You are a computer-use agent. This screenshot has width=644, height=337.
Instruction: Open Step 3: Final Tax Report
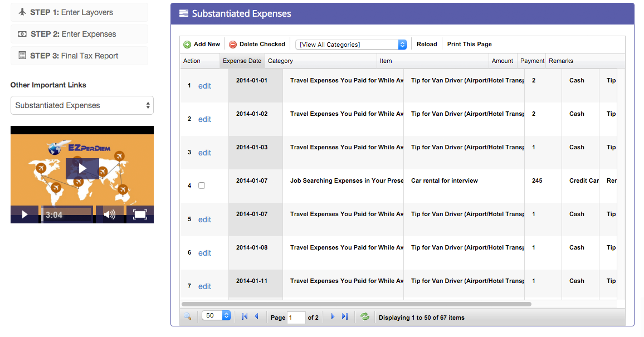[79, 56]
